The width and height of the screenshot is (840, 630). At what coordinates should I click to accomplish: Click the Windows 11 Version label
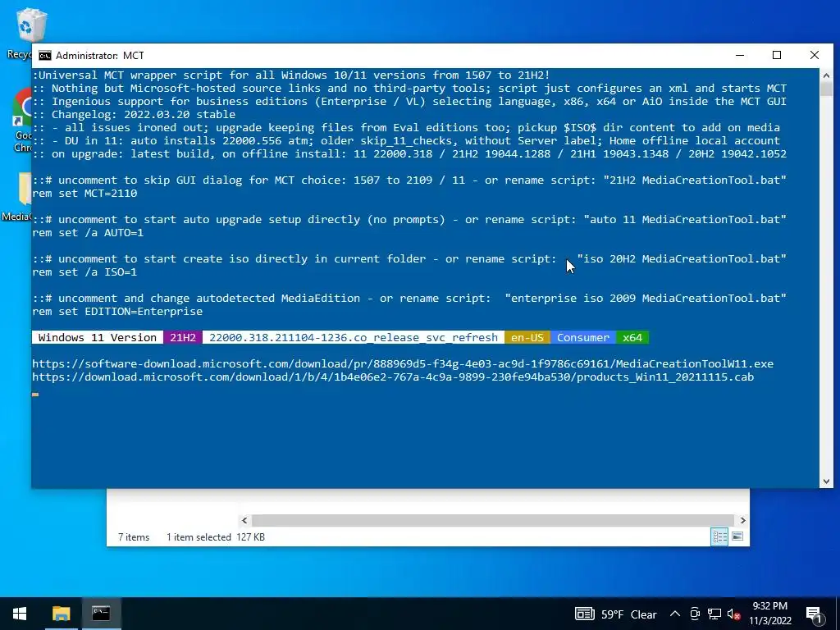click(x=98, y=337)
